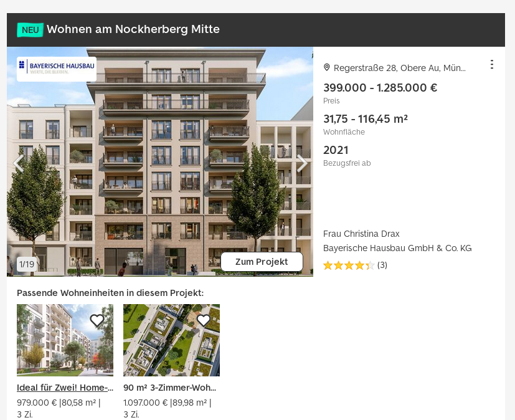This screenshot has height=420, width=515.
Task: Open the Ideal für Zwei! Home listing link
Action: tap(65, 388)
